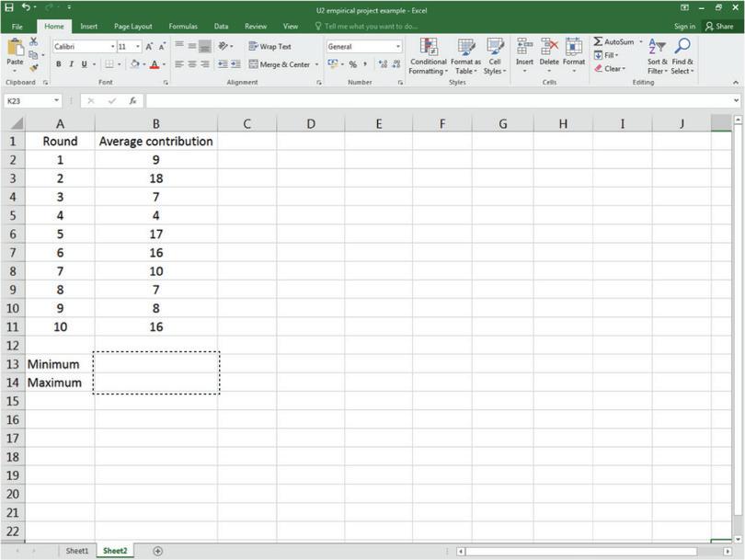The image size is (745, 560).
Task: Open Cell Styles gallery
Action: coord(495,56)
